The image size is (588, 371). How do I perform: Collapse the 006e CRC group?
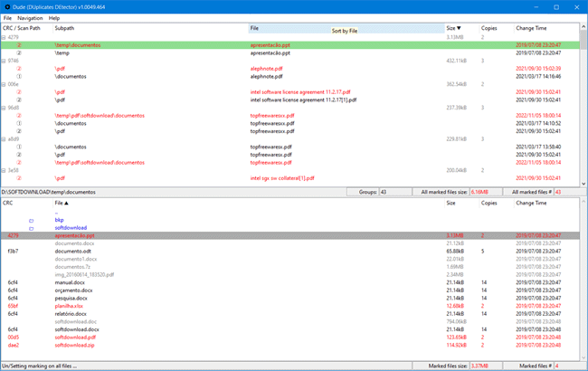point(4,84)
